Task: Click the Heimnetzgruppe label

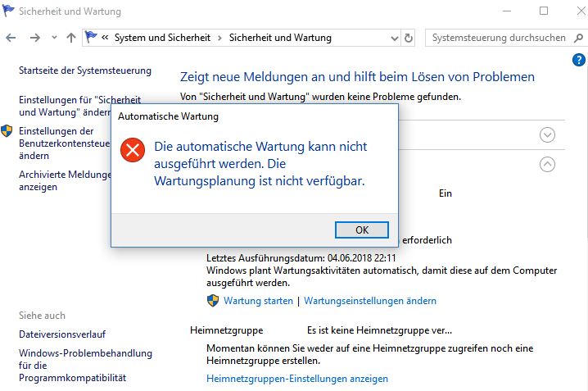Action: 227,330
